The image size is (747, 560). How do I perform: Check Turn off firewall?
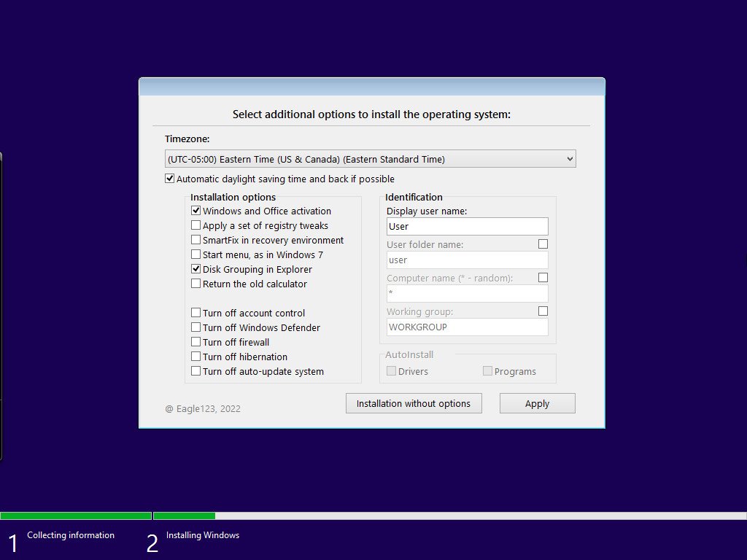[x=196, y=342]
